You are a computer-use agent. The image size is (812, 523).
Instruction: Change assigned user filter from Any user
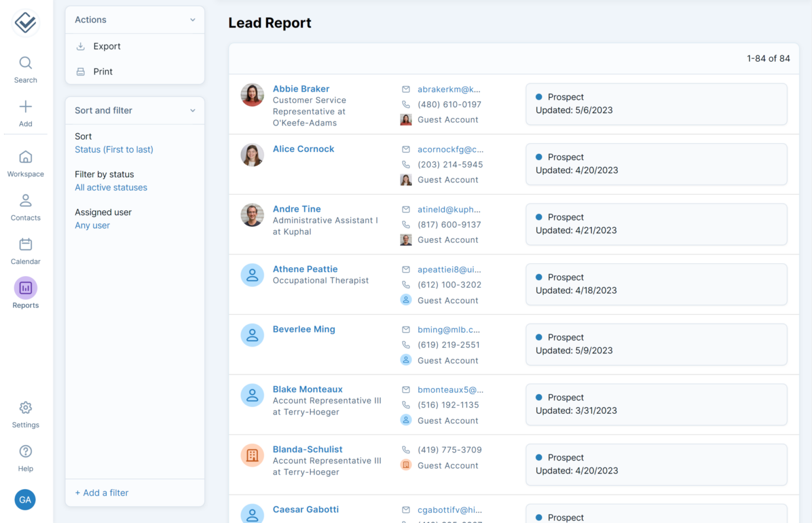click(x=92, y=225)
